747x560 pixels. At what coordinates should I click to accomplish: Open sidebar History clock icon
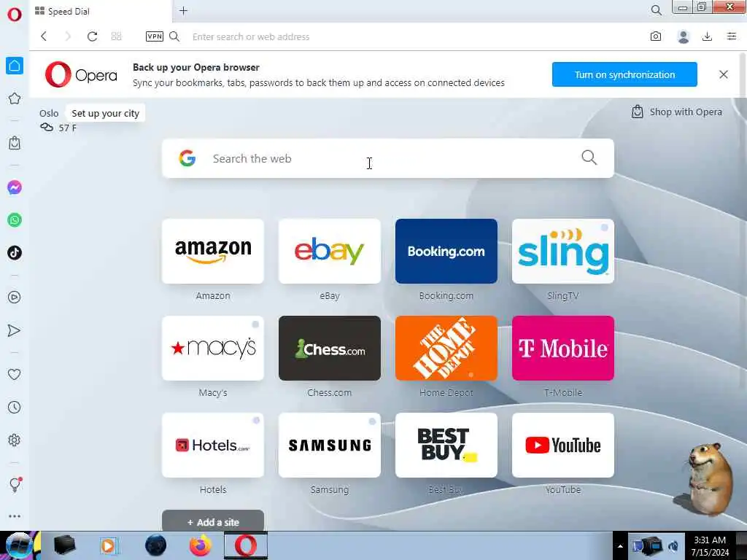coord(15,408)
